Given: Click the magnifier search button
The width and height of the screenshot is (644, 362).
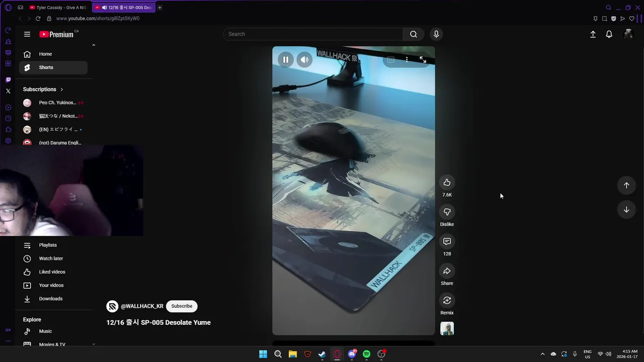Looking at the screenshot, I should pyautogui.click(x=414, y=34).
